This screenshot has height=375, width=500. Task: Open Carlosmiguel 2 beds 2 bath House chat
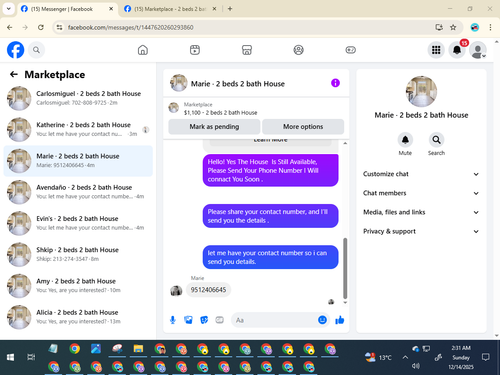tap(78, 98)
